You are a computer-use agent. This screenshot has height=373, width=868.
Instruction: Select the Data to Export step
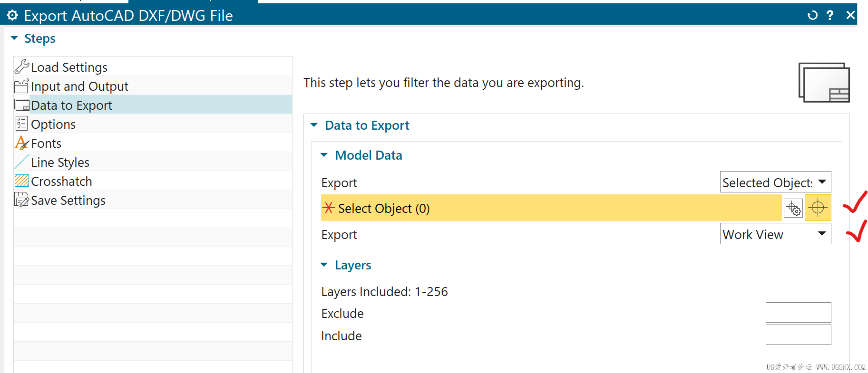click(x=153, y=105)
